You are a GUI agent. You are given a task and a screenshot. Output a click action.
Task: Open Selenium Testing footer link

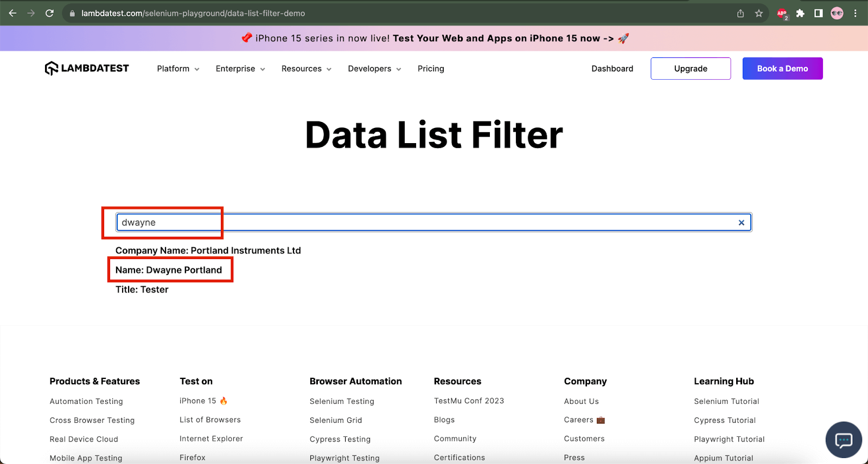(342, 402)
